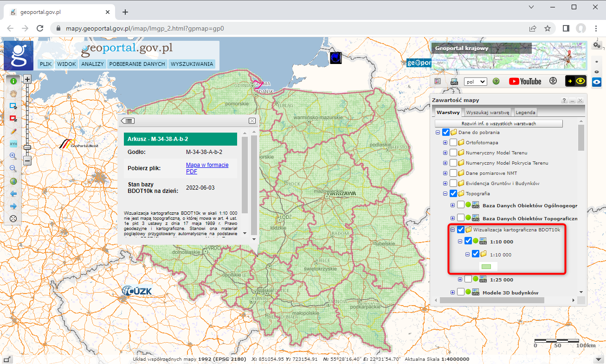Open the measurement (pencil) tool
This screenshot has height=364, width=606.
click(13, 131)
